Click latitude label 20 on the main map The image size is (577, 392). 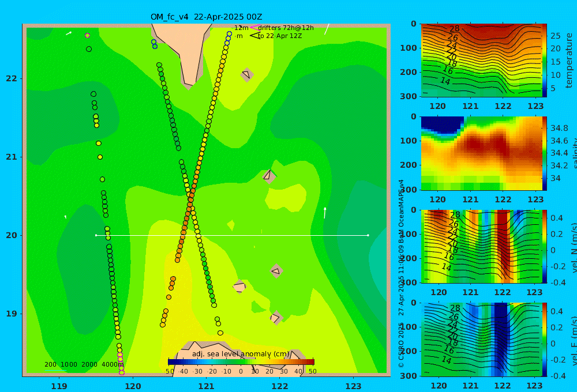[x=12, y=235]
